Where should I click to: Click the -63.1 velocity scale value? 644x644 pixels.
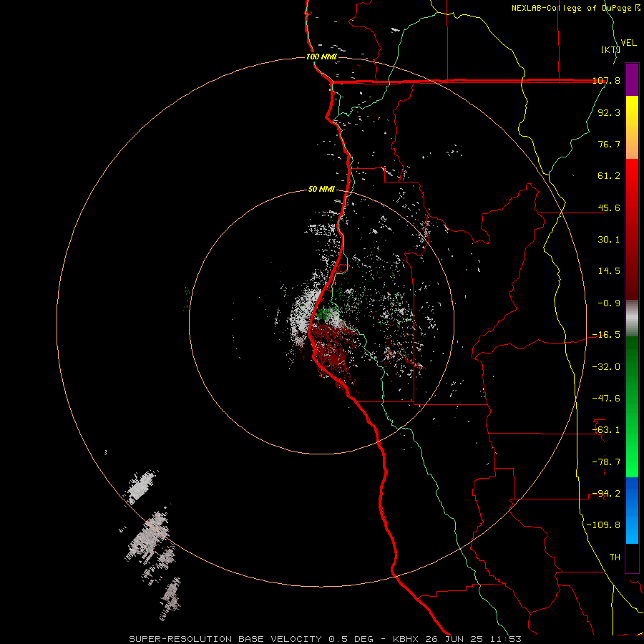[606, 430]
